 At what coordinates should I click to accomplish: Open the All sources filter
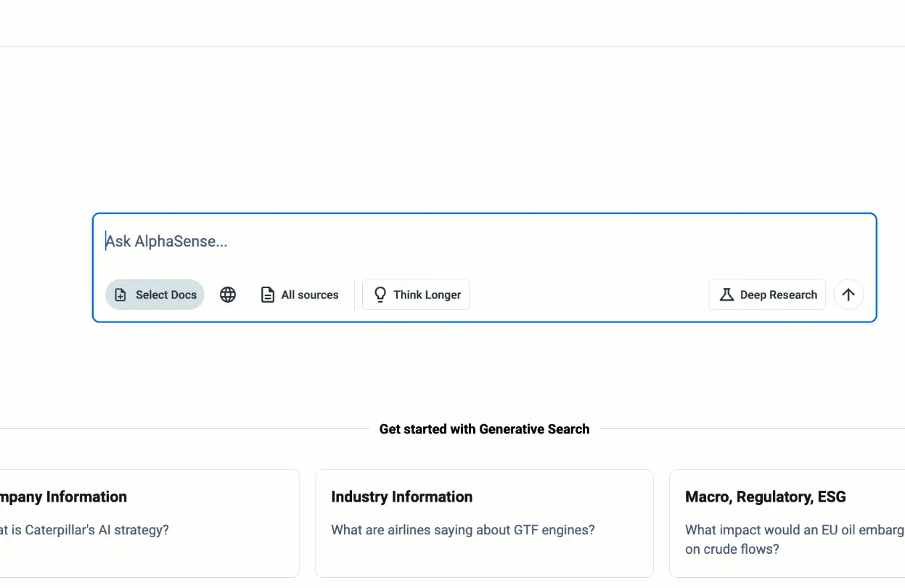[300, 295]
